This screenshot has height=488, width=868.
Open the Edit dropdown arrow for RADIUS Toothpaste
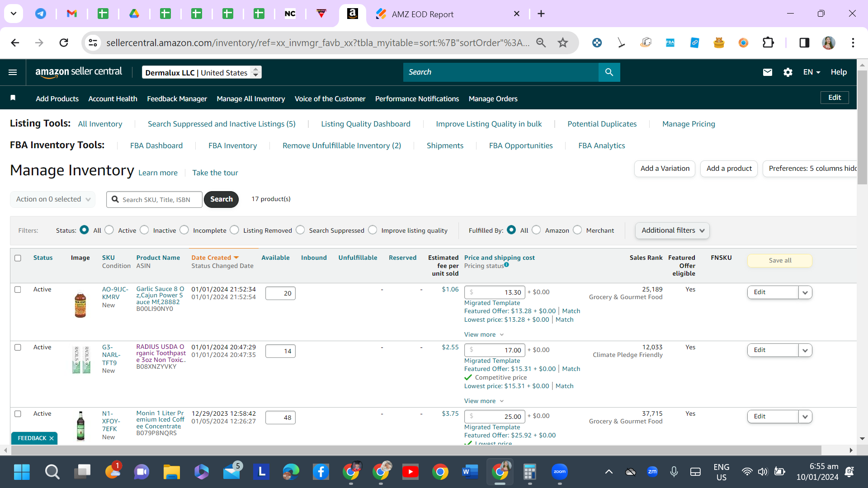[805, 350]
